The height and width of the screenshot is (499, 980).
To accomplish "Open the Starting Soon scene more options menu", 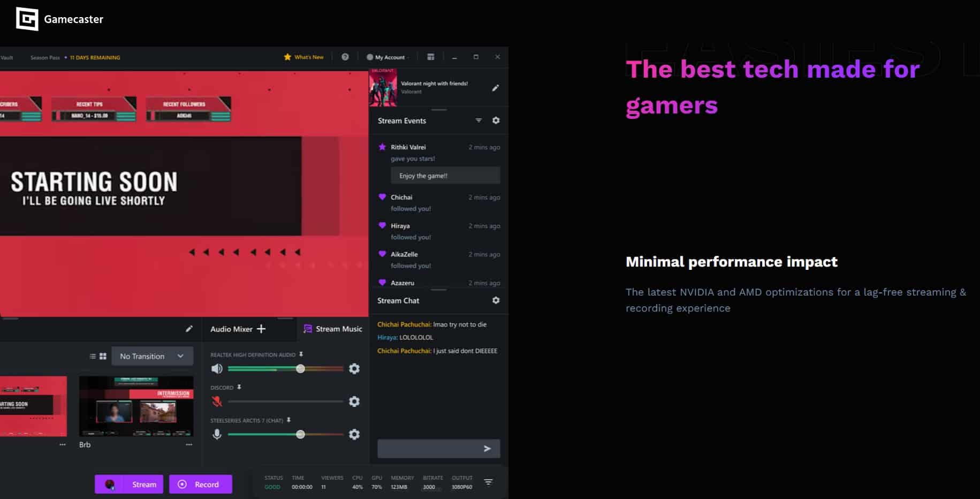I will [63, 445].
